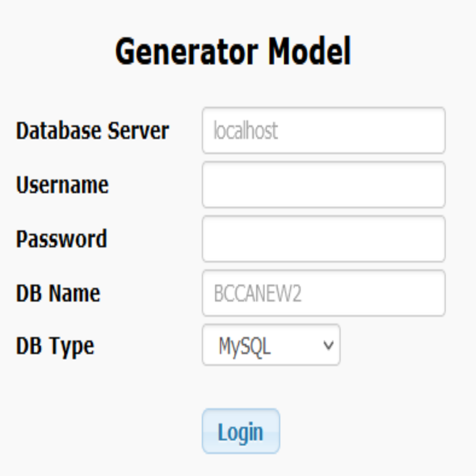
Task: Focus the Username text box
Action: click(324, 185)
